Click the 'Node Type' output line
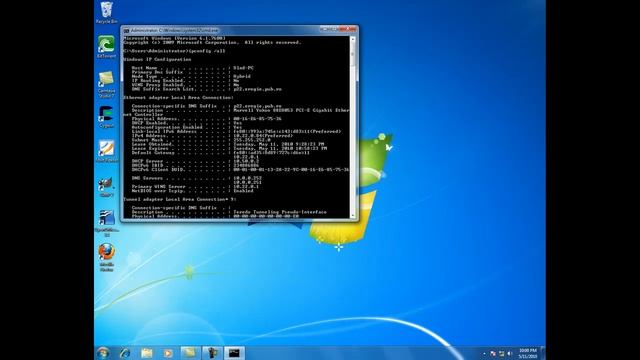The height and width of the screenshot is (360, 640). [191, 76]
